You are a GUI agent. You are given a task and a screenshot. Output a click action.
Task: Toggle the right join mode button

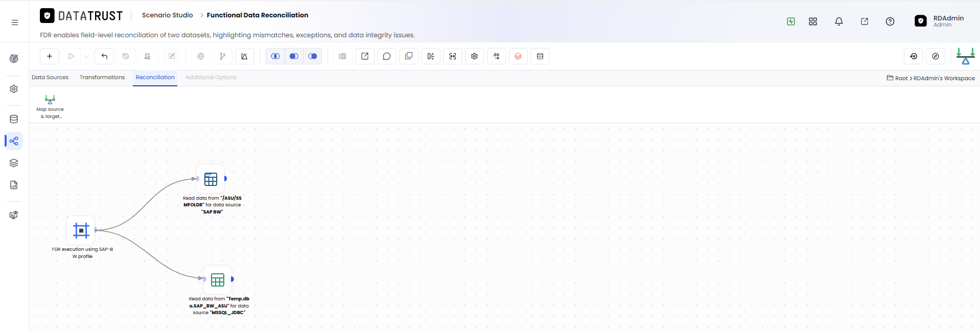click(313, 56)
